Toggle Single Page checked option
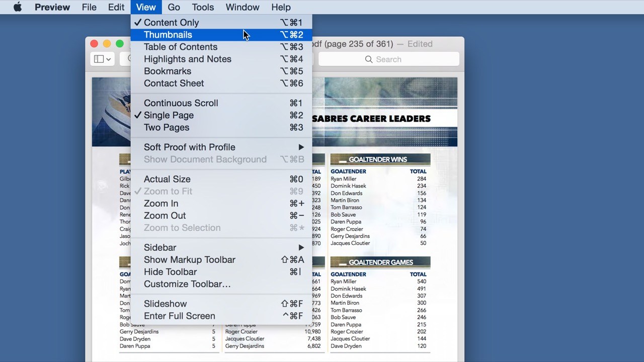 [x=221, y=115]
